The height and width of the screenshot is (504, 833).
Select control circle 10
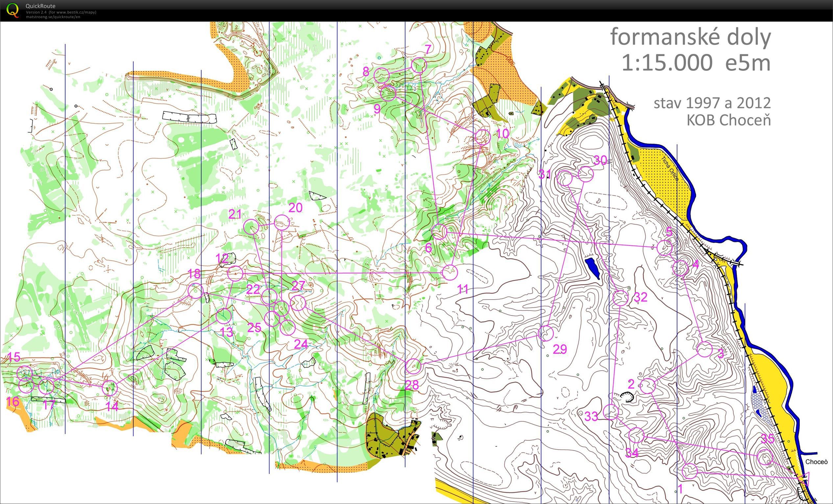482,137
